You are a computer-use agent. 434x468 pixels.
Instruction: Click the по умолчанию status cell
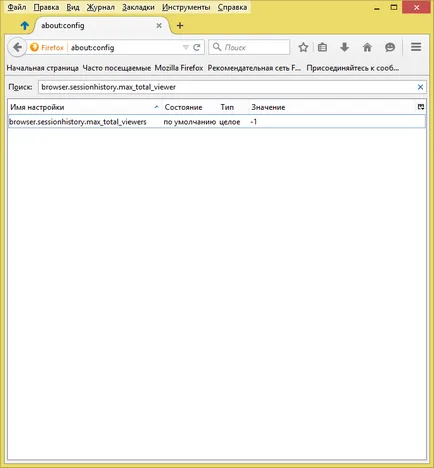pos(190,122)
